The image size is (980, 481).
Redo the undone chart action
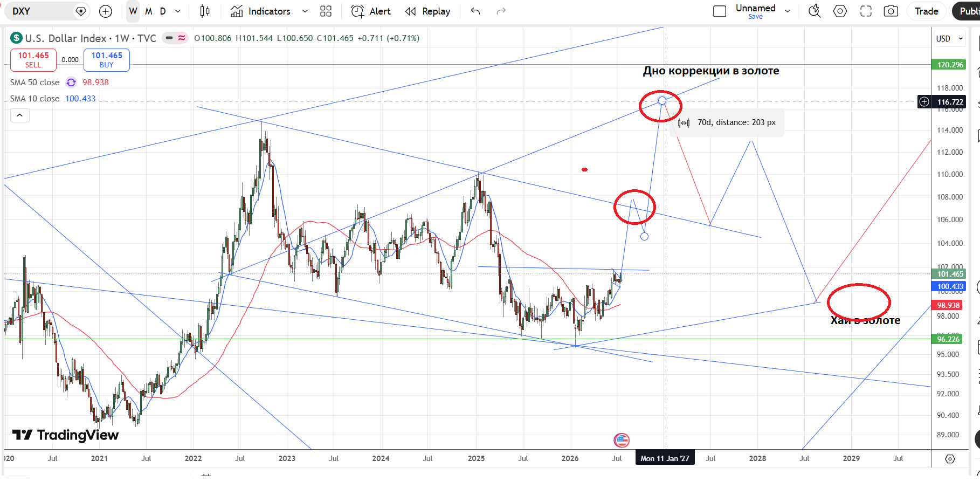pos(501,11)
